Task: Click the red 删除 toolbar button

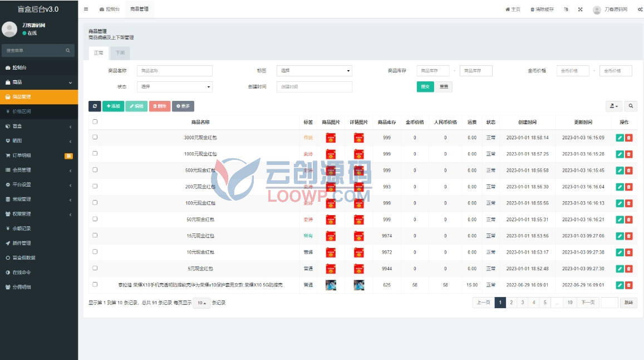Action: pos(160,106)
